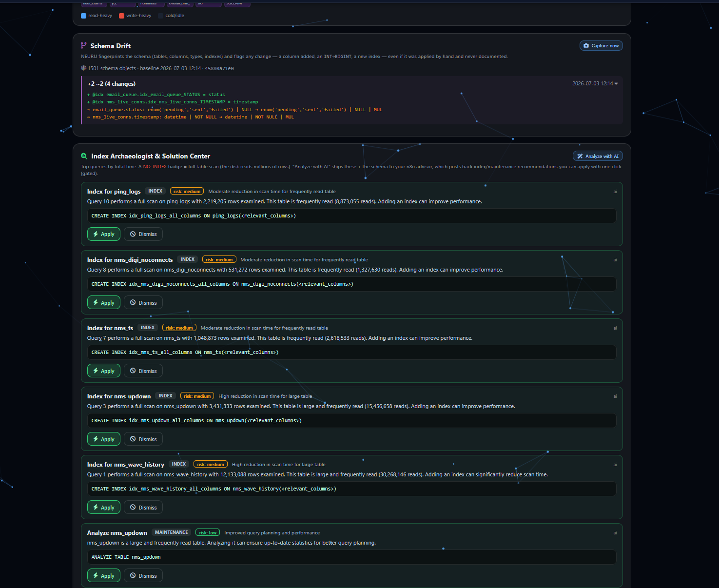719x588 pixels.
Task: Click the risk: medium badge for ping_logs
Action: (x=187, y=191)
